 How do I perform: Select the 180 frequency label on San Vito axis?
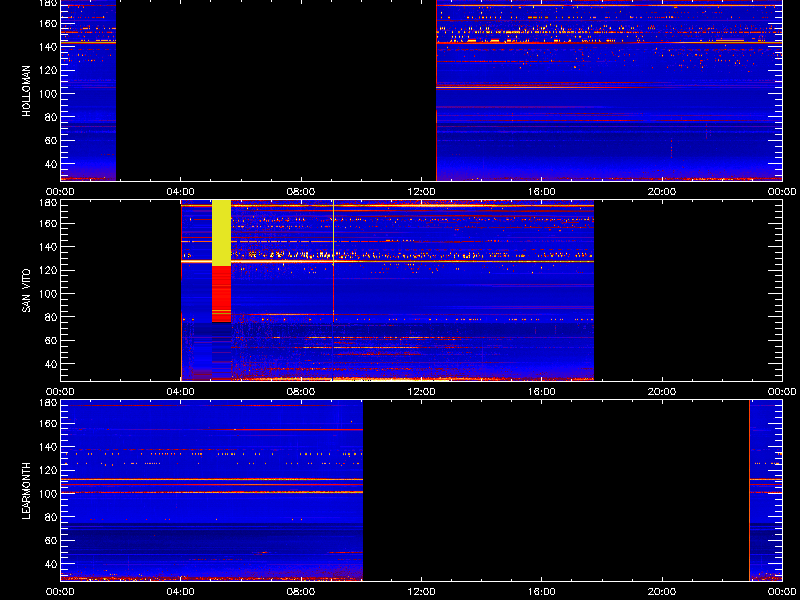click(48, 203)
